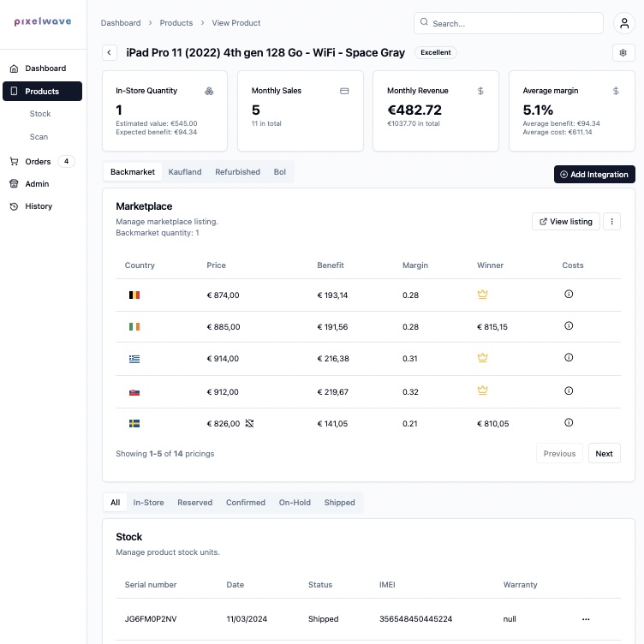This screenshot has height=644, width=644.
Task: Click the pixelwave logo
Action: (x=43, y=21)
